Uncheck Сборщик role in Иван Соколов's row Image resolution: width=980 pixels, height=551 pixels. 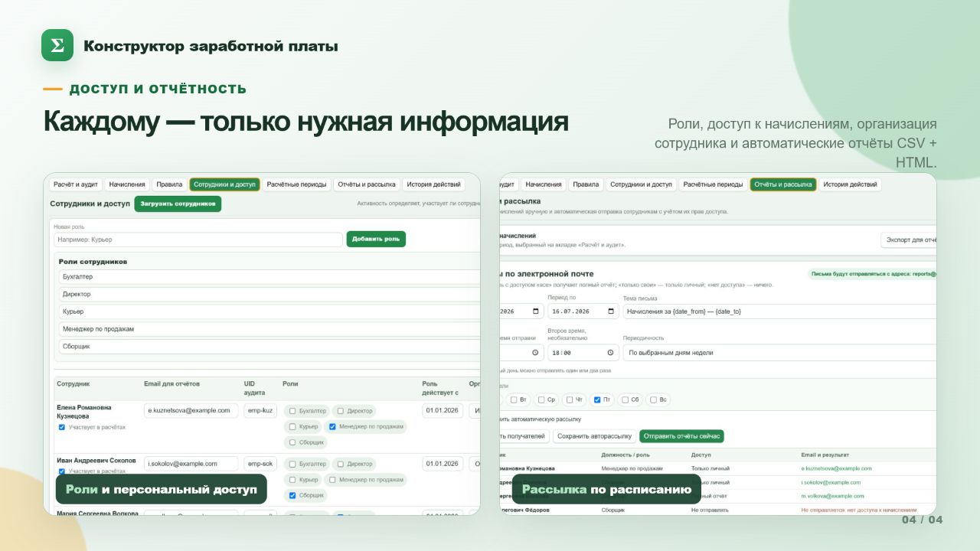tap(292, 495)
